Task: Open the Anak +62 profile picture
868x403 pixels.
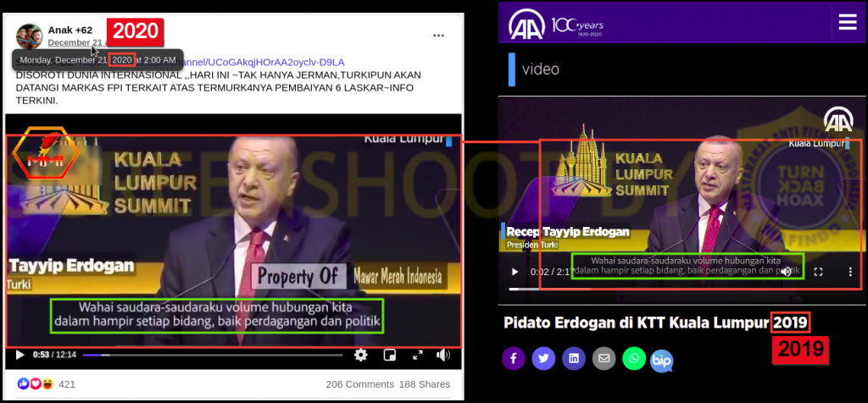Action: point(30,36)
